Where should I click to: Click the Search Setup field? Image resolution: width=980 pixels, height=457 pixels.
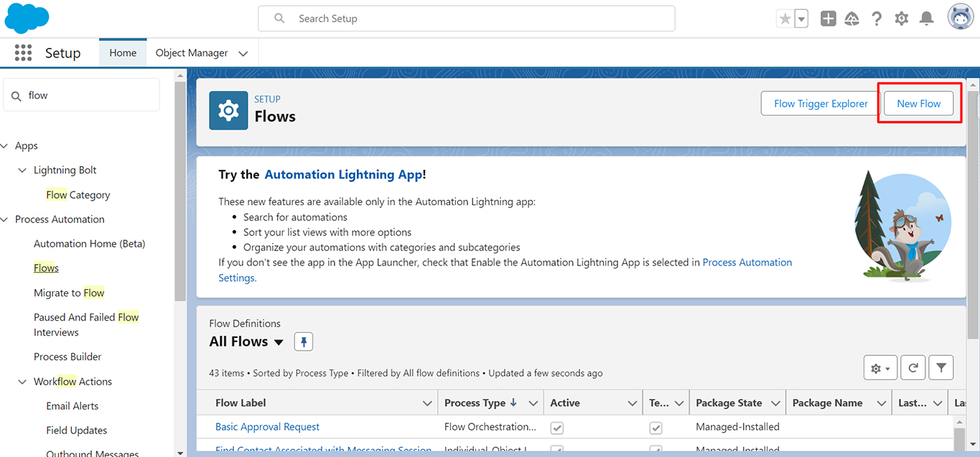point(467,19)
